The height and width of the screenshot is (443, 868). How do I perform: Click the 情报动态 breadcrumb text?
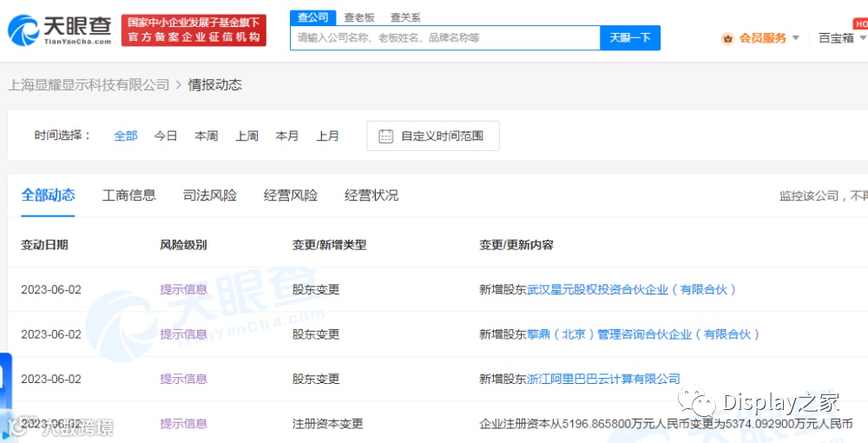(x=214, y=85)
